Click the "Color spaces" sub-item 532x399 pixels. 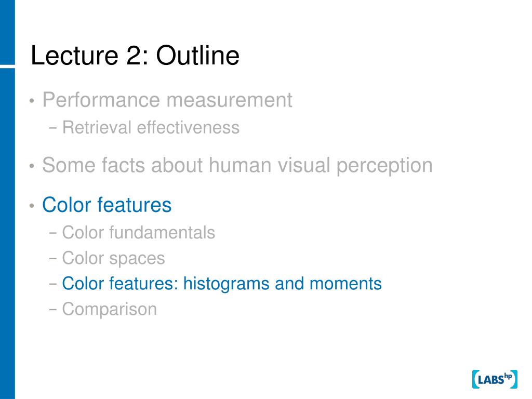pos(113,259)
